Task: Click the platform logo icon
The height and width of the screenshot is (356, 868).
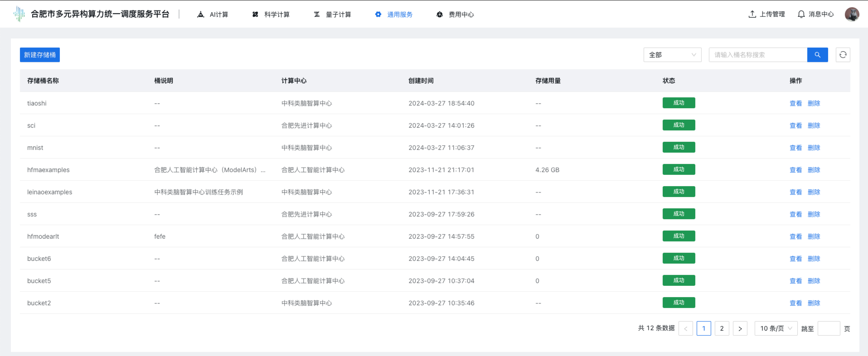Action: tap(19, 14)
